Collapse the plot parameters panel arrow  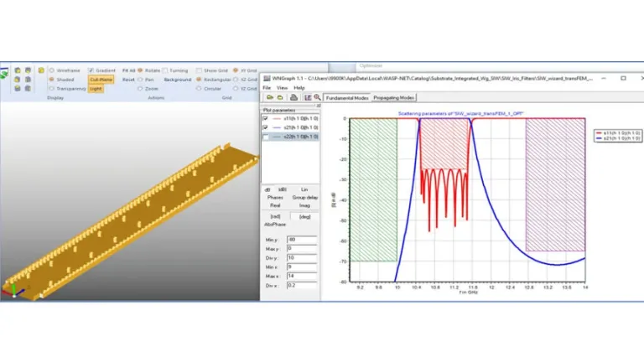(x=318, y=106)
